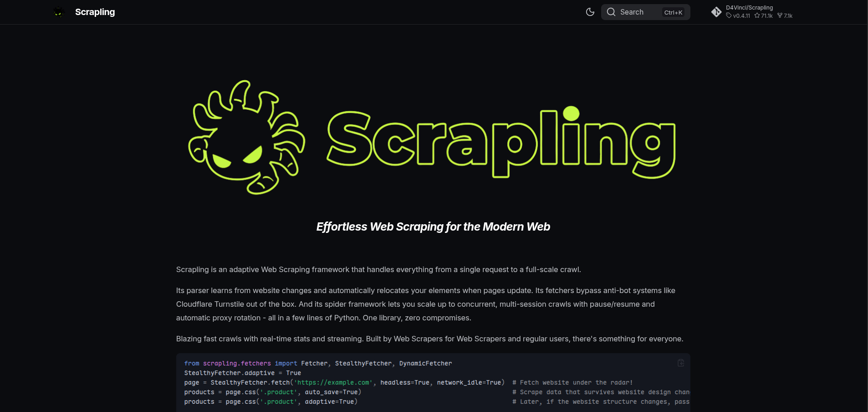
Task: Click the Scrapling site title in header
Action: click(95, 12)
